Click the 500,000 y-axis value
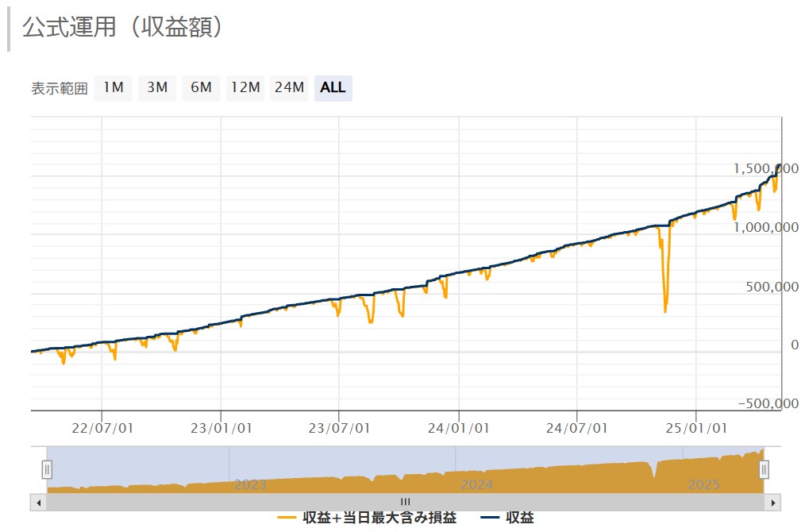The image size is (805, 532). (772, 287)
